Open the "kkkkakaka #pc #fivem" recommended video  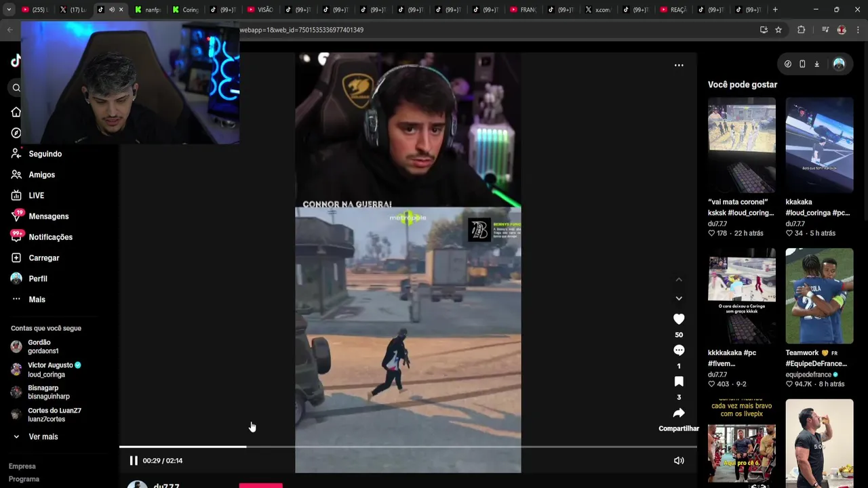[x=742, y=296]
